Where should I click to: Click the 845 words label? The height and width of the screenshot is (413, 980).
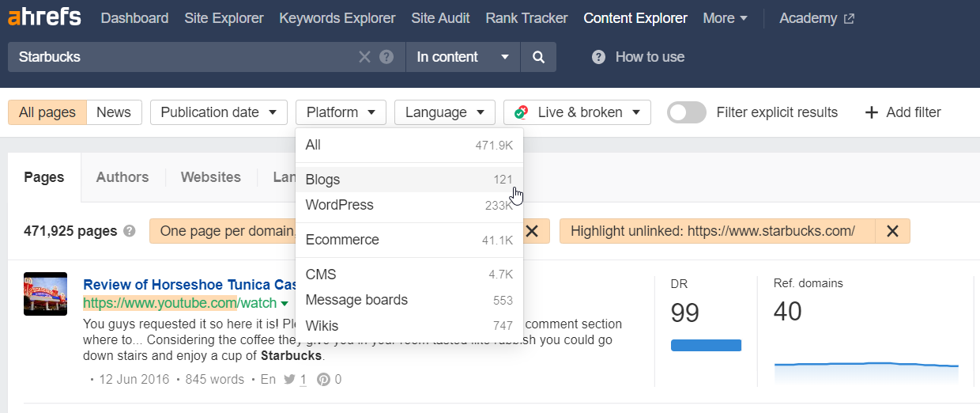[x=215, y=379]
